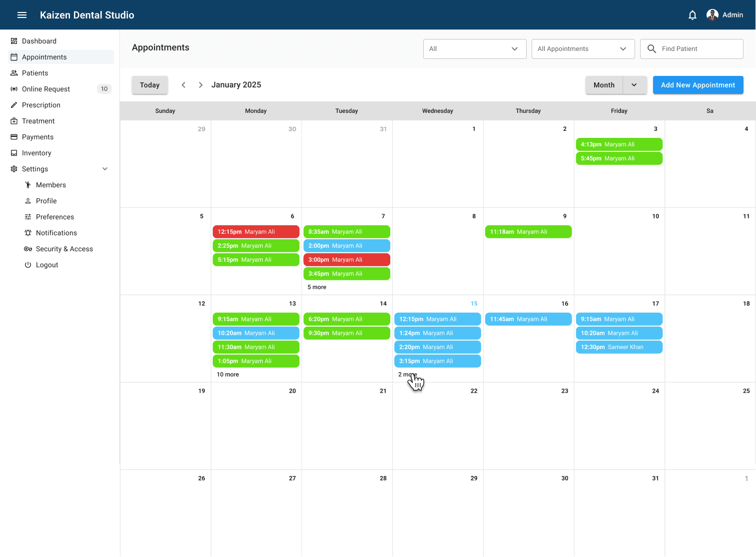This screenshot has width=756, height=557.
Task: Click the Admin profile avatar
Action: coord(712,15)
